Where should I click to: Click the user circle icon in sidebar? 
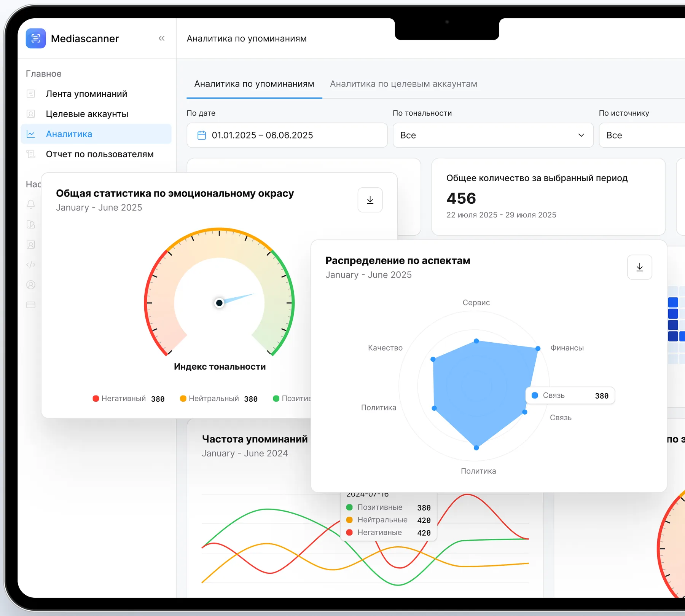[x=31, y=285]
